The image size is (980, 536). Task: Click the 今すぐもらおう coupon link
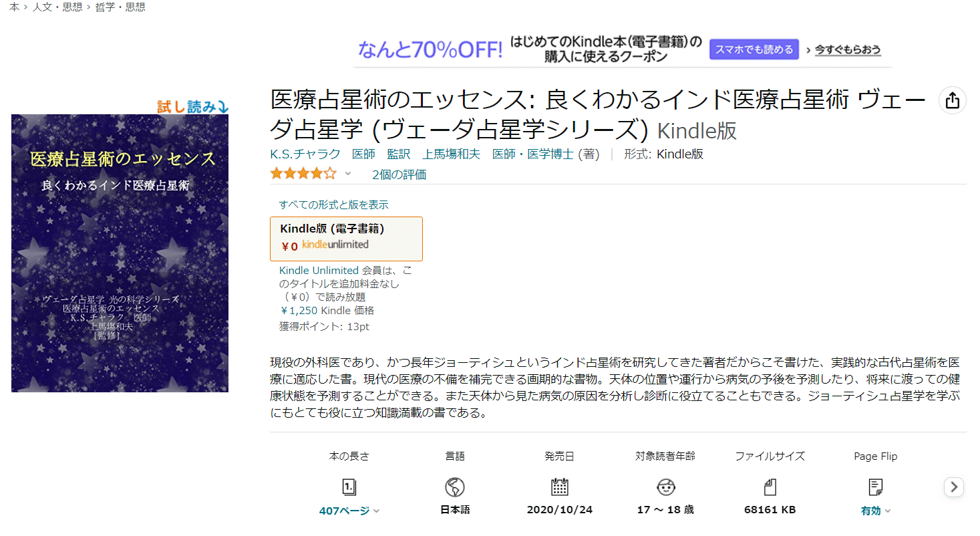[848, 49]
